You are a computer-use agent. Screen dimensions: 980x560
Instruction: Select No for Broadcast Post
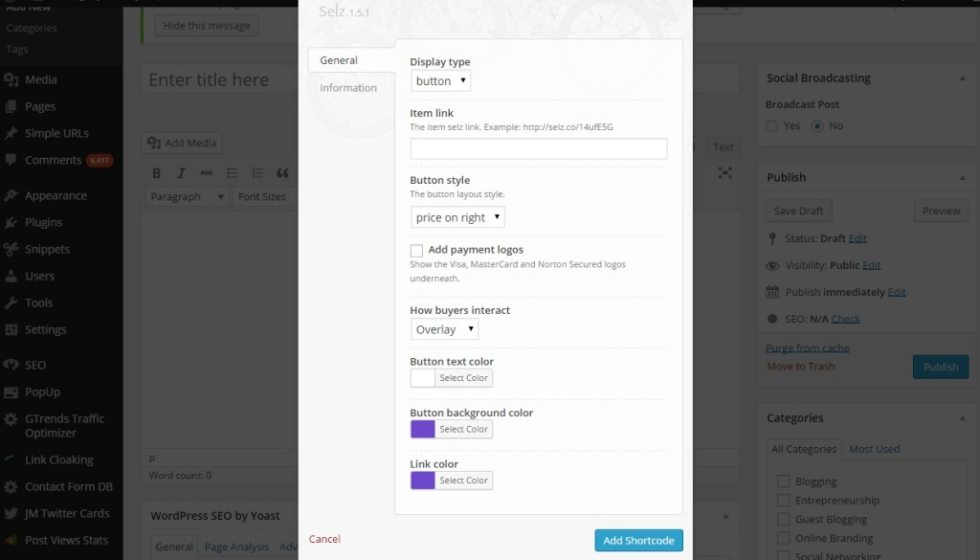817,126
